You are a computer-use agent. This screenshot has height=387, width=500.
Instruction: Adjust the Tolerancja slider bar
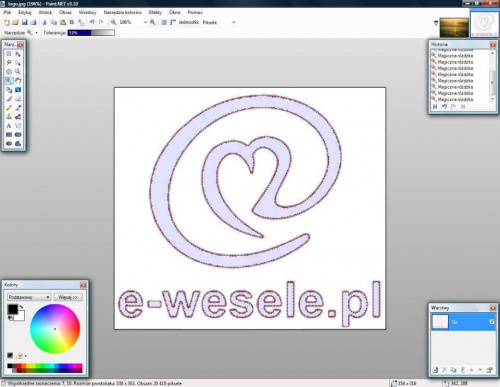[x=91, y=33]
